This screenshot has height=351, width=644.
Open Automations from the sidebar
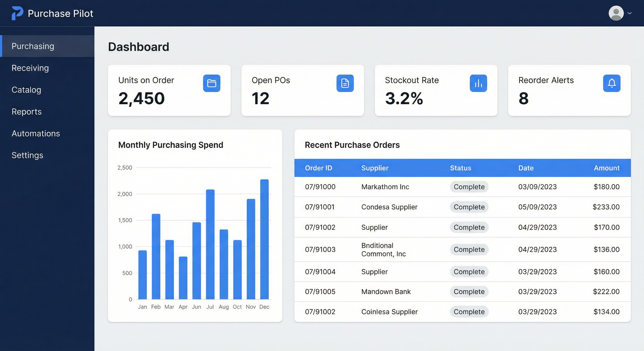click(x=35, y=133)
